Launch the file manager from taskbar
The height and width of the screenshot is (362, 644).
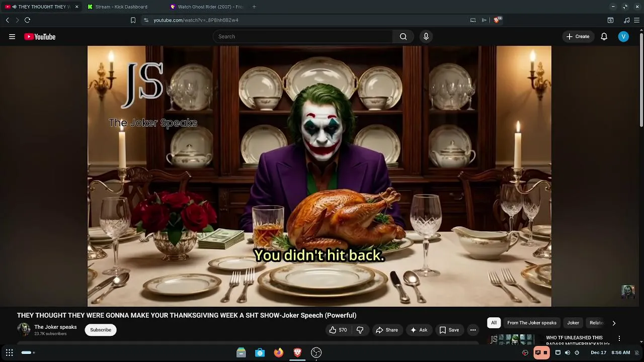click(241, 352)
